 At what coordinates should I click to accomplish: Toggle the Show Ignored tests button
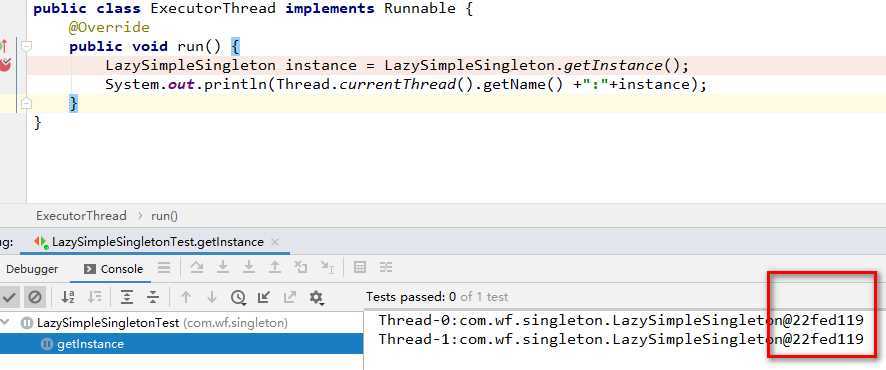(35, 297)
